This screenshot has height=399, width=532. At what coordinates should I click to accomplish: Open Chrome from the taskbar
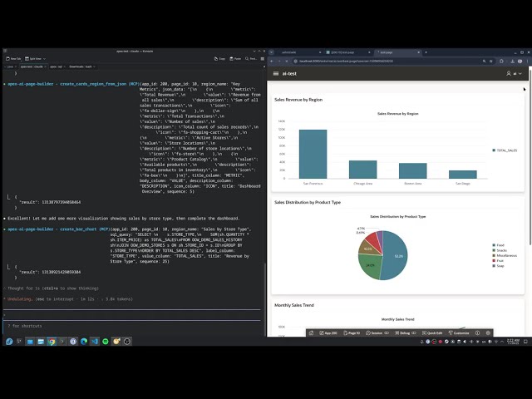click(x=52, y=342)
